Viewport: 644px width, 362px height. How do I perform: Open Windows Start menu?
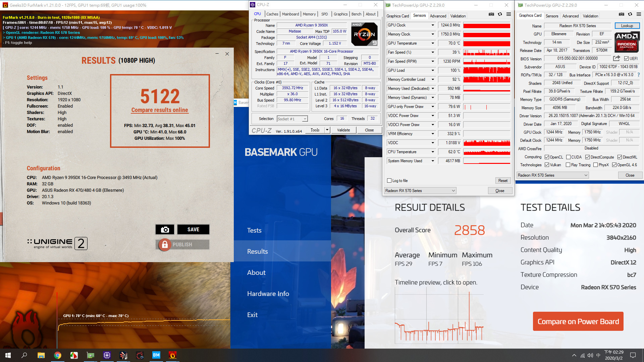[x=8, y=355]
